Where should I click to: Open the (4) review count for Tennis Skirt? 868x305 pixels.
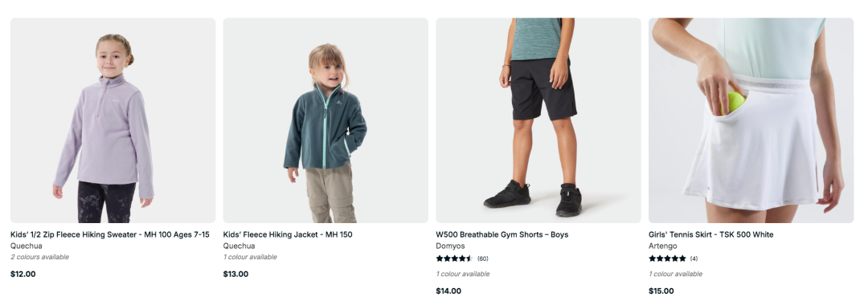(694, 258)
